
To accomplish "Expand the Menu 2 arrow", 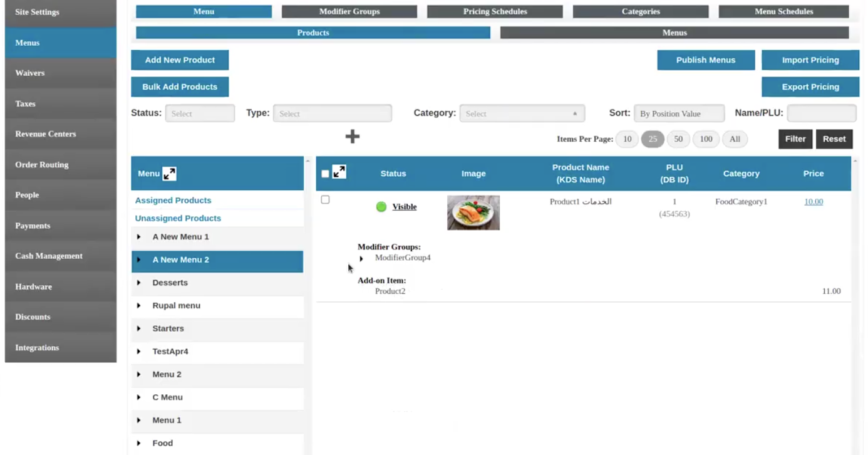I will click(139, 374).
